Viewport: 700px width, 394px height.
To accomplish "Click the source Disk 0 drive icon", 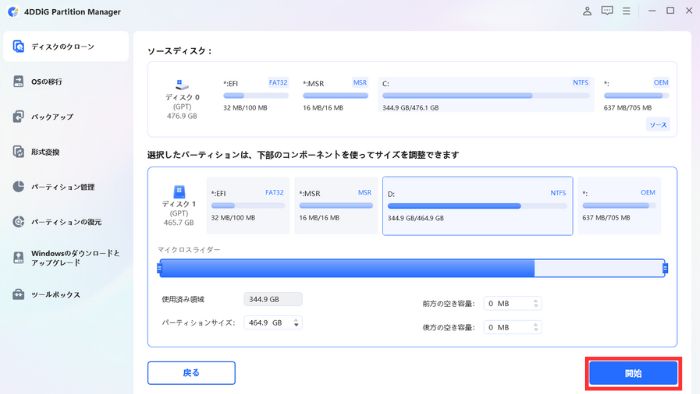I will [182, 84].
